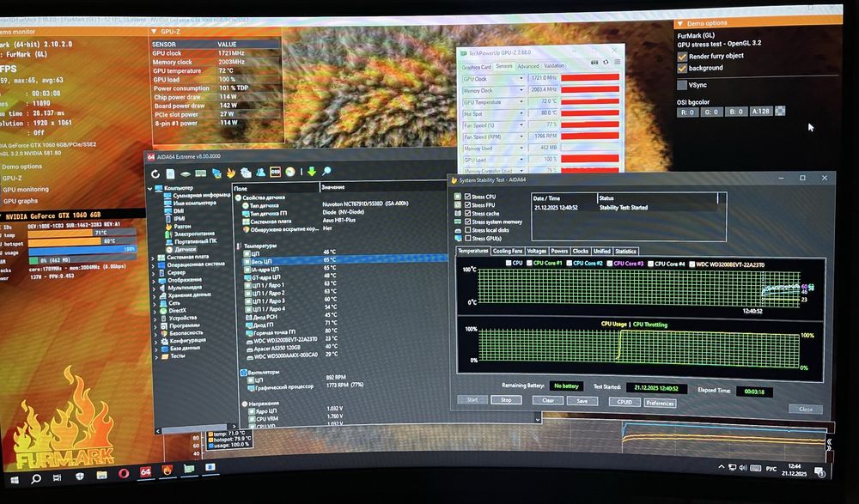
Task: Launch the flame stability test icon in AIDA64 toolbar
Action: (x=230, y=173)
